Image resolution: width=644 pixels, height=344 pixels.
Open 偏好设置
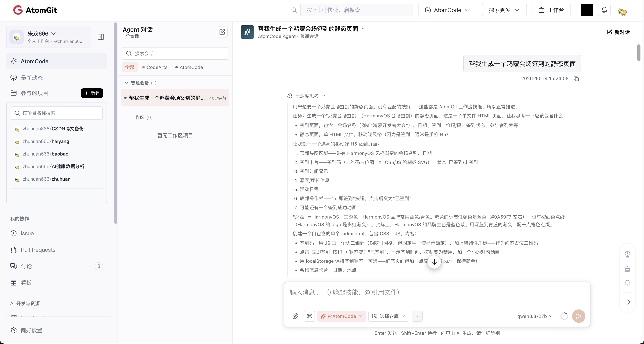point(27,330)
